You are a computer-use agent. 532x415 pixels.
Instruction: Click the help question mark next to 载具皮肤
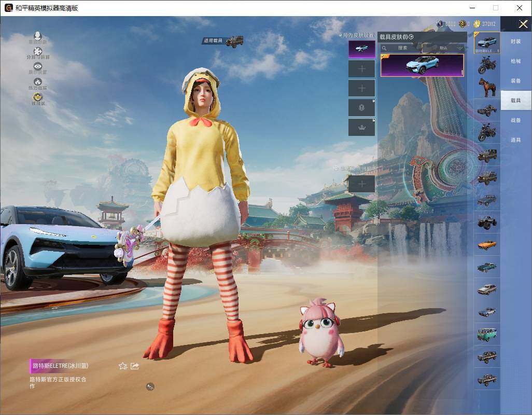[411, 36]
